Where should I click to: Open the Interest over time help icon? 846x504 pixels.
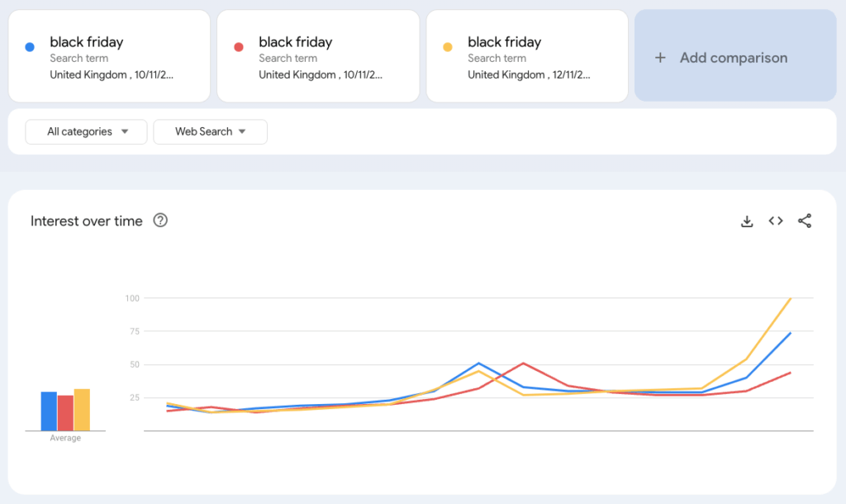pos(161,221)
